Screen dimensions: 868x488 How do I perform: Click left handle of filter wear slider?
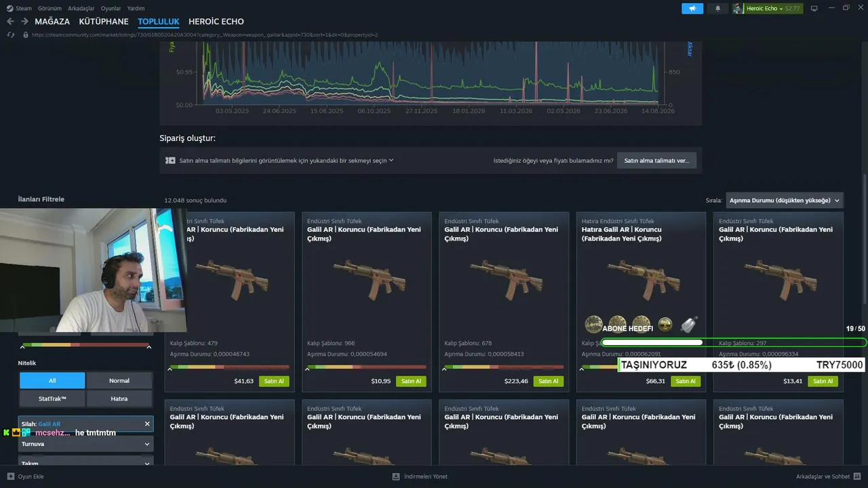(22, 347)
